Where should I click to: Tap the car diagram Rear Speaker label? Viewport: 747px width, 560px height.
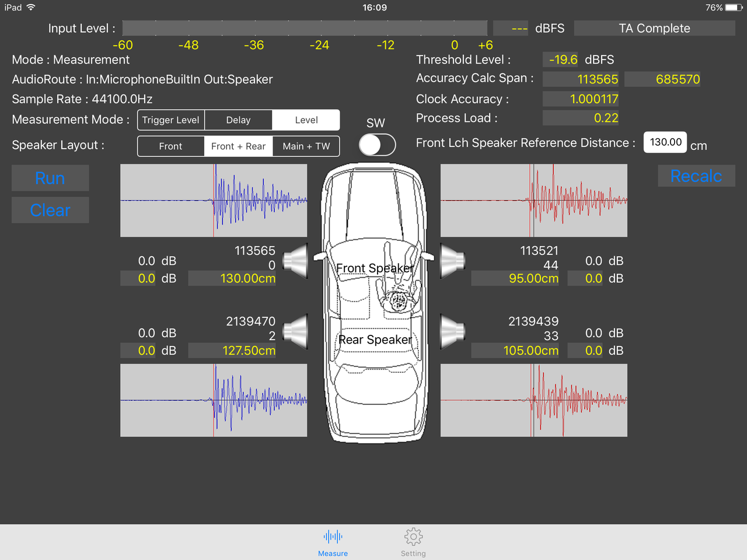(375, 339)
